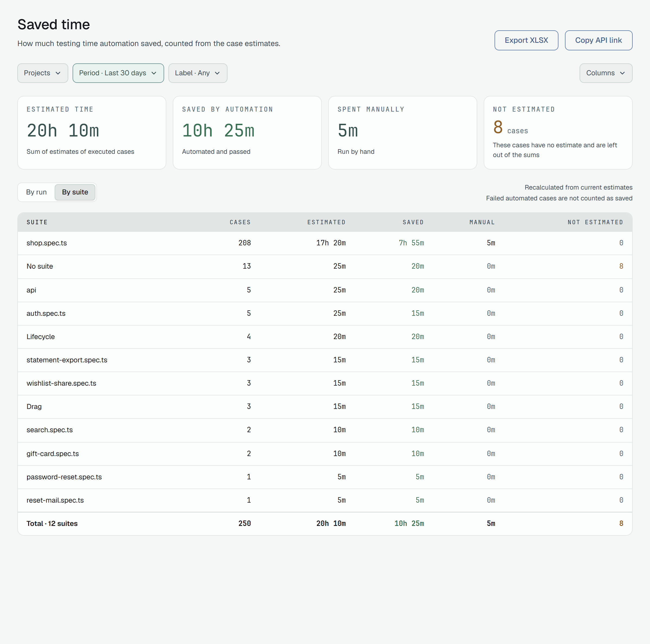Click the Saved column header

click(x=413, y=222)
